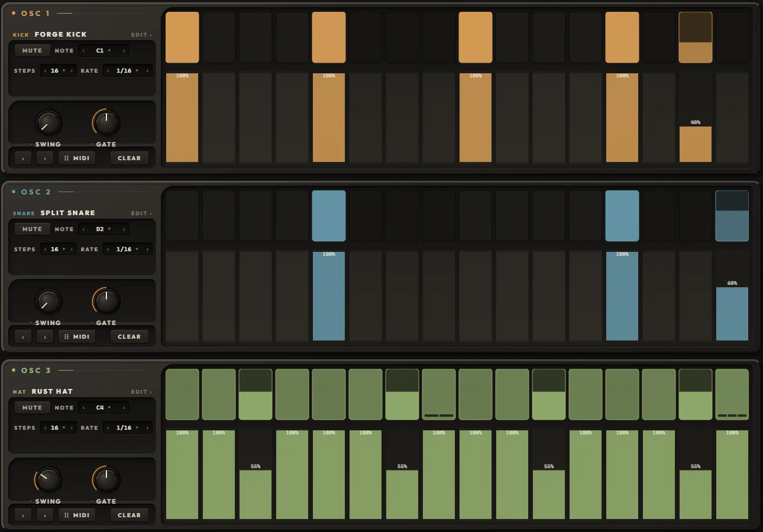Click the OSC 1 Swing knob
Image resolution: width=763 pixels, height=532 pixels.
pyautogui.click(x=49, y=123)
